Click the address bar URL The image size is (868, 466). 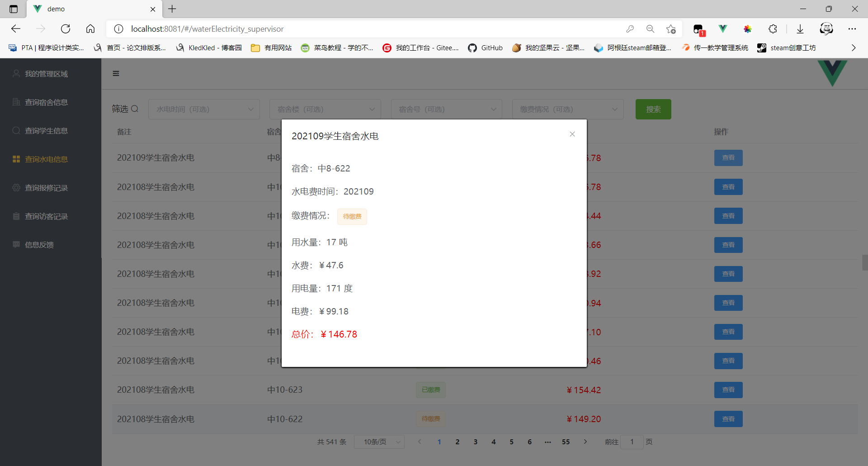208,29
